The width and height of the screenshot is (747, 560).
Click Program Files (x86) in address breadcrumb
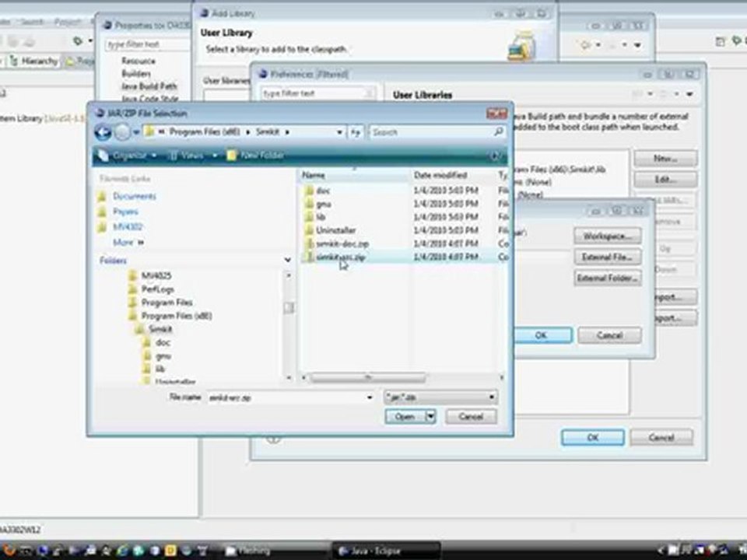[205, 132]
